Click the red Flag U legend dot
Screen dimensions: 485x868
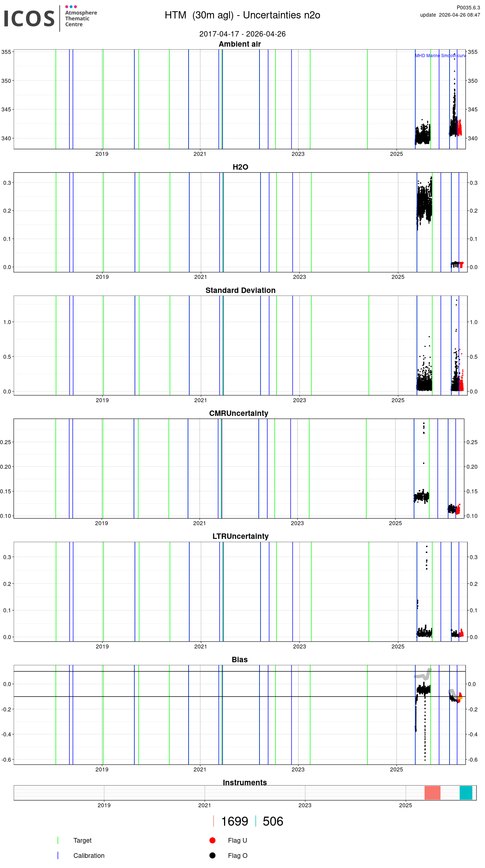[x=212, y=840]
